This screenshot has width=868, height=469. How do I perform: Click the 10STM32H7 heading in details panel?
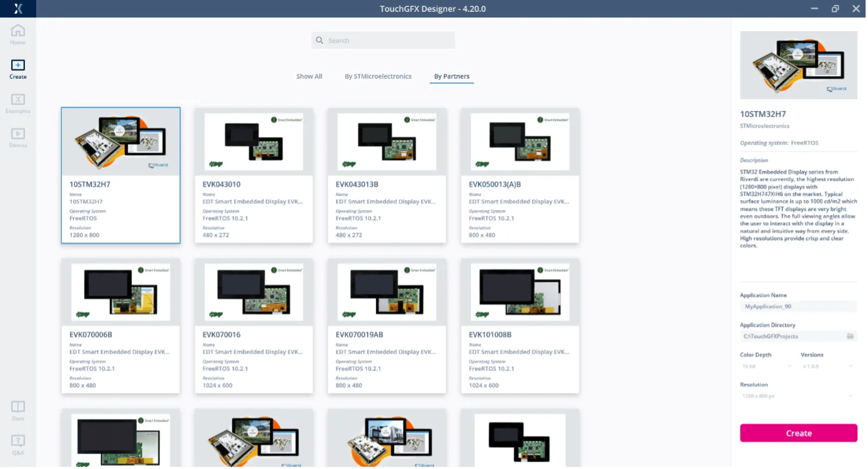[763, 115]
